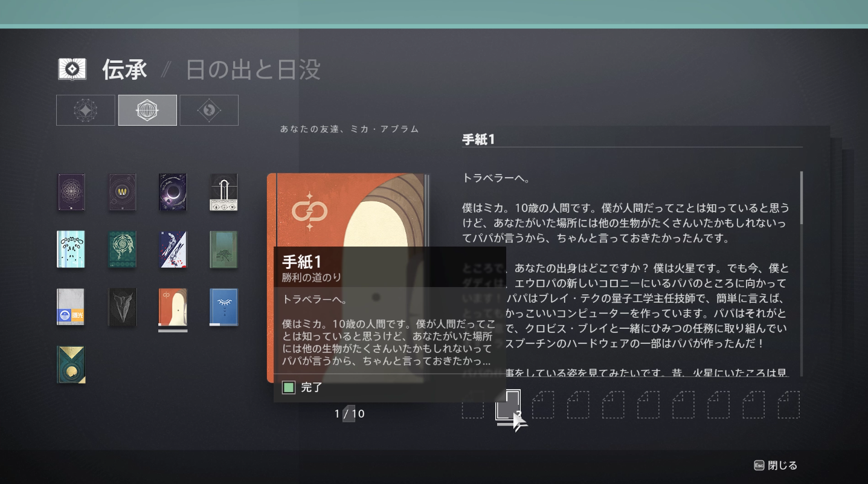Open the teal swirling-creature lore book
The width and height of the screenshot is (868, 484).
[122, 249]
